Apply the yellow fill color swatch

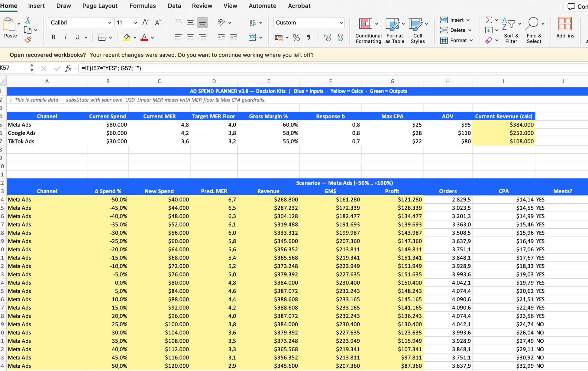(127, 37)
